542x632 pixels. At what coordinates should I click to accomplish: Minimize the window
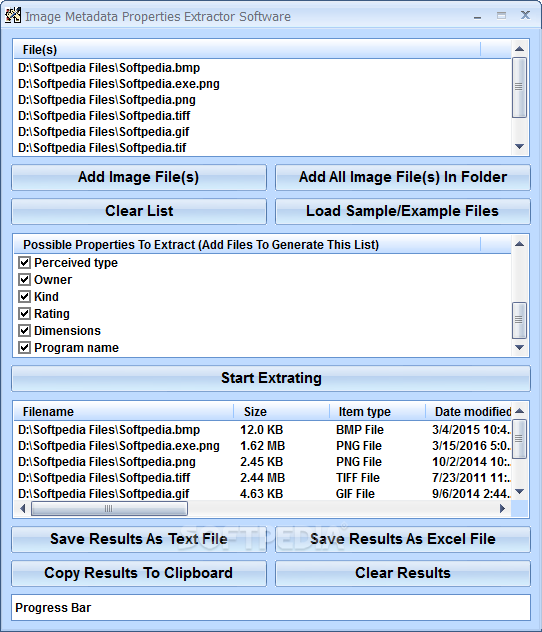click(x=478, y=16)
